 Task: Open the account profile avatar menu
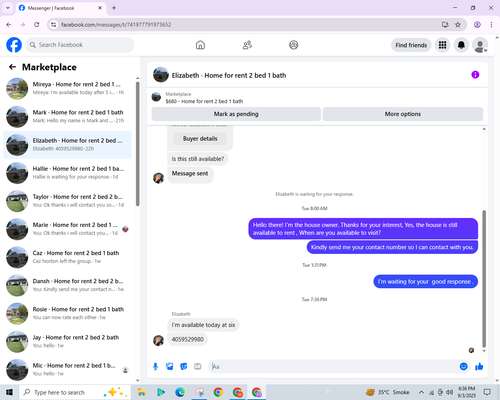click(480, 45)
